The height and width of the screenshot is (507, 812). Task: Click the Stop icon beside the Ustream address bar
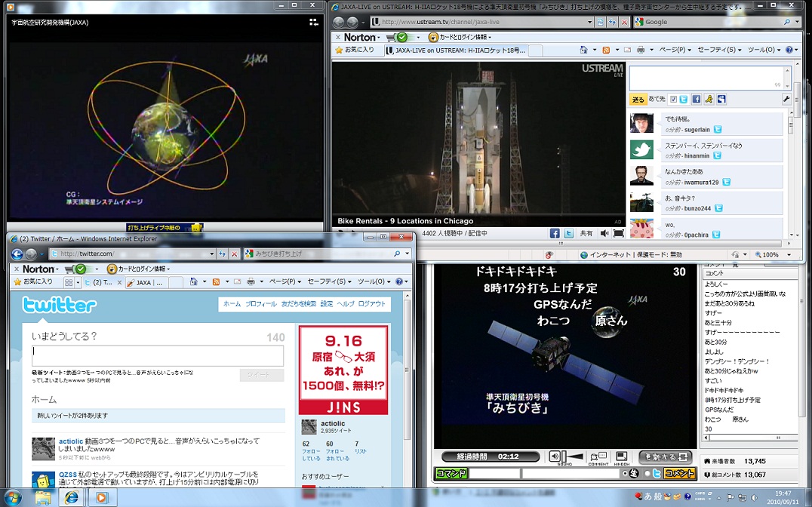point(625,22)
